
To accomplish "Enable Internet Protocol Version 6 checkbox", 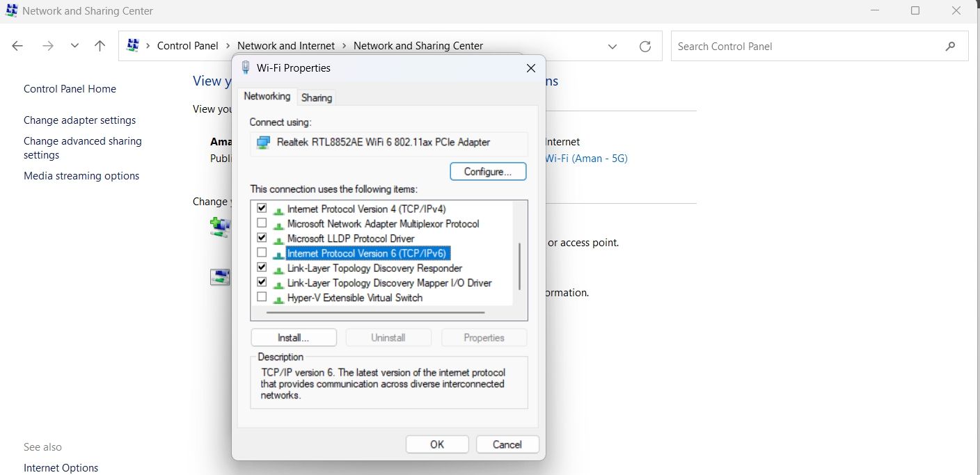I will point(262,253).
